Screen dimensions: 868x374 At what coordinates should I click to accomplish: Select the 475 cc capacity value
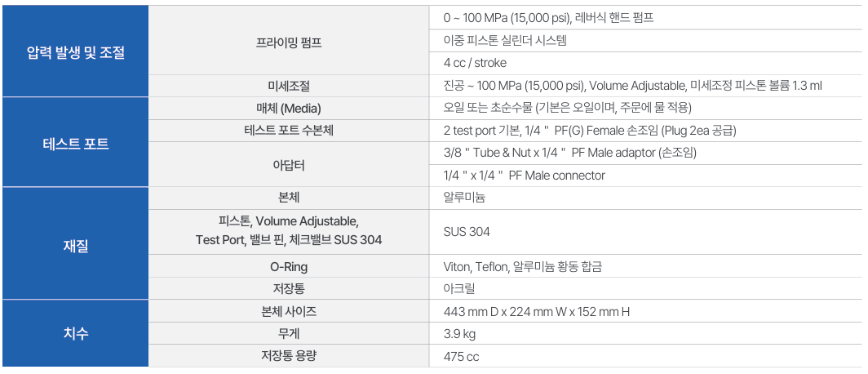461,357
